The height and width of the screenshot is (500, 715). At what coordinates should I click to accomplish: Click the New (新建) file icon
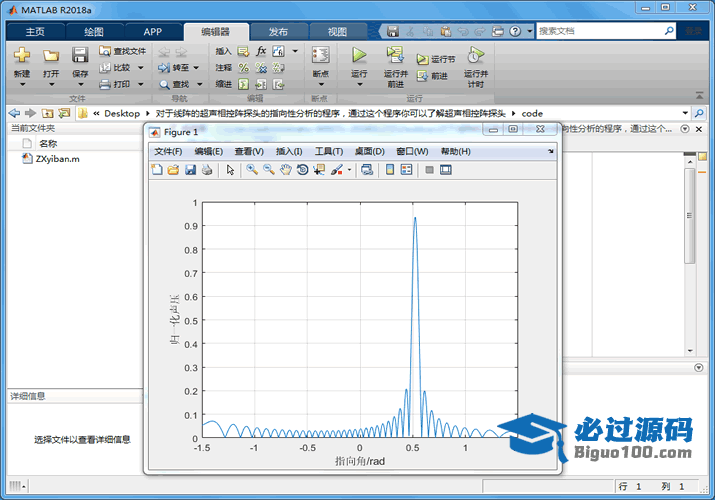pos(21,55)
